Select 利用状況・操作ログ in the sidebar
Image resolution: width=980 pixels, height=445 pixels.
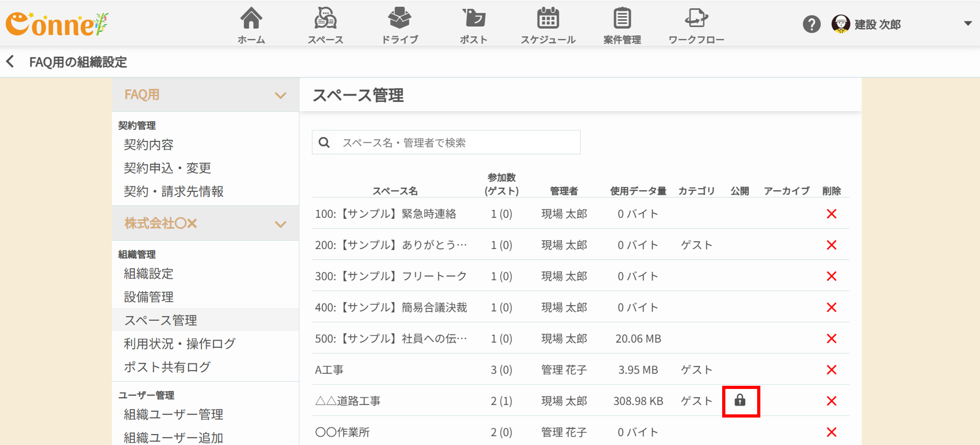(x=179, y=344)
